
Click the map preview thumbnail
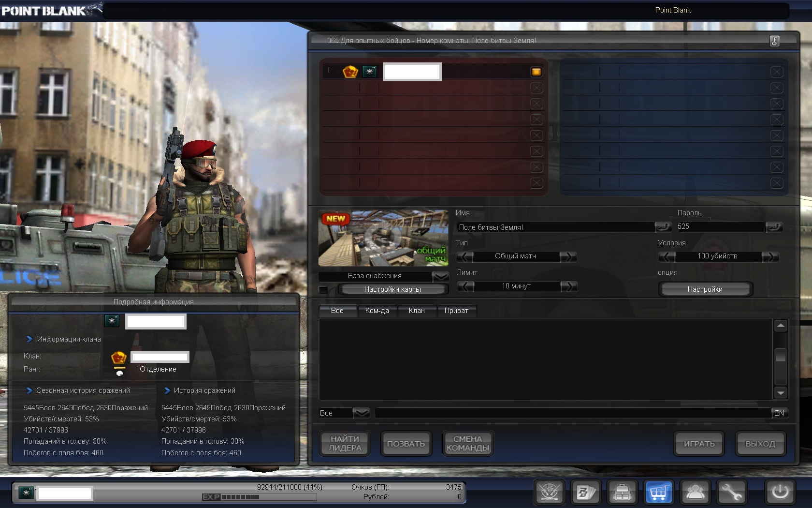(383, 238)
